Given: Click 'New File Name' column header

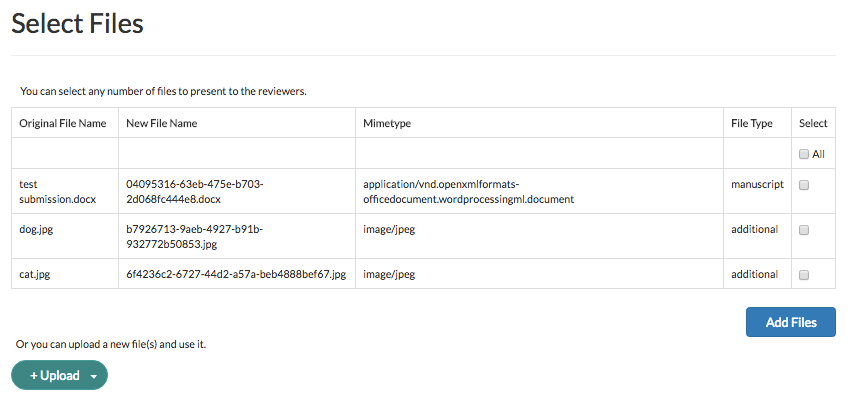Looking at the screenshot, I should (162, 123).
